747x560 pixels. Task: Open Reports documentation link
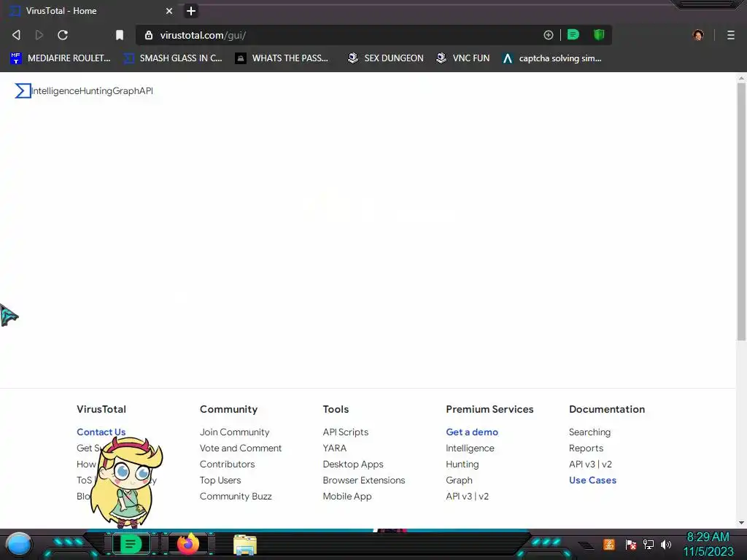click(586, 448)
